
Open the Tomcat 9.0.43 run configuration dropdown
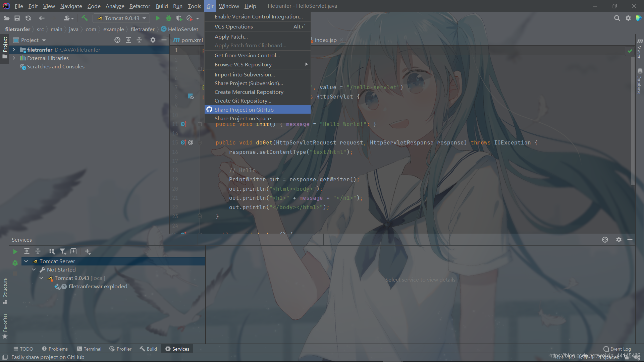[x=121, y=18]
